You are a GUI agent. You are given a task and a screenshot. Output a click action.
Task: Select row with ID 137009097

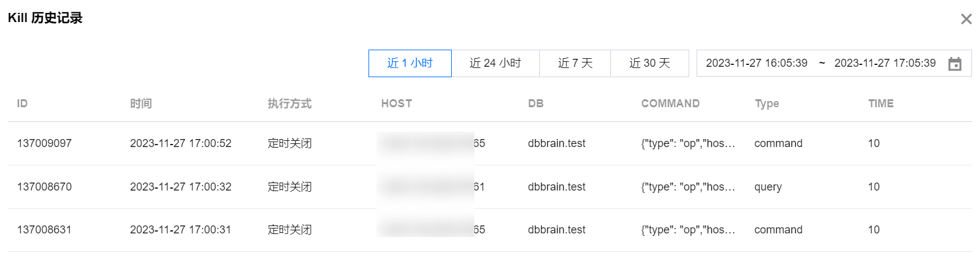[490, 143]
